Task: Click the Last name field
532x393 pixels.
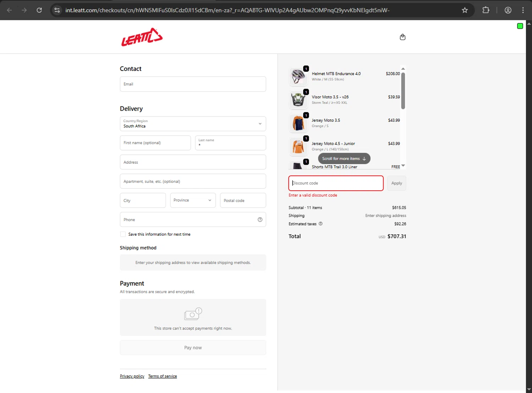Action: (x=231, y=143)
